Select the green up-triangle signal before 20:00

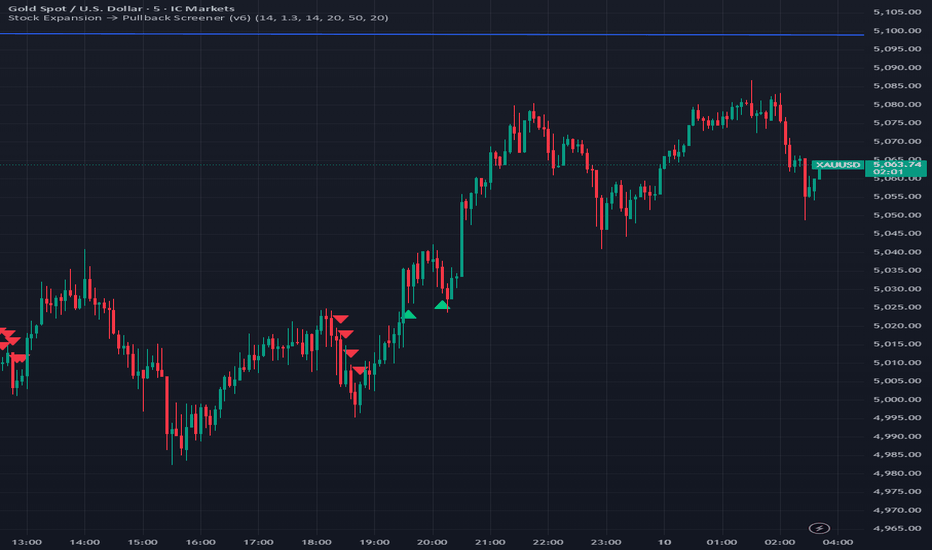(x=408, y=315)
